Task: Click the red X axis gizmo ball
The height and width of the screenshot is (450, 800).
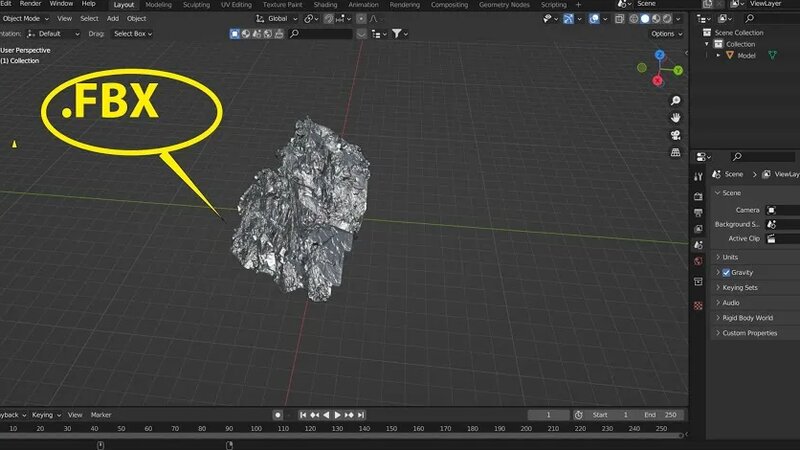Action: coord(657,80)
